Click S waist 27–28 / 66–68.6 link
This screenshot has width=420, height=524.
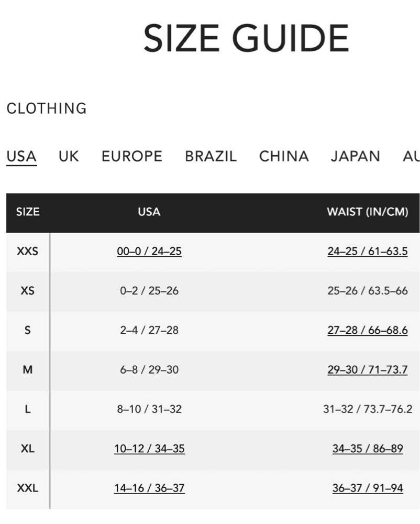point(368,330)
